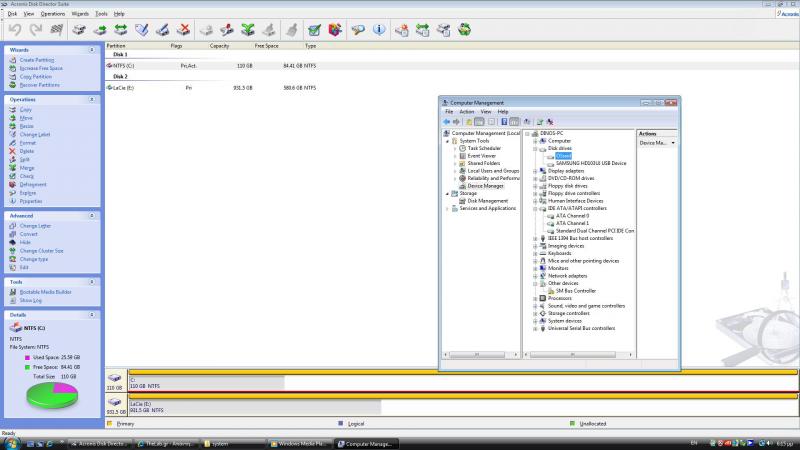Collapse IDE ATA/ATAPI controllers node
800x450 pixels.
(535, 209)
